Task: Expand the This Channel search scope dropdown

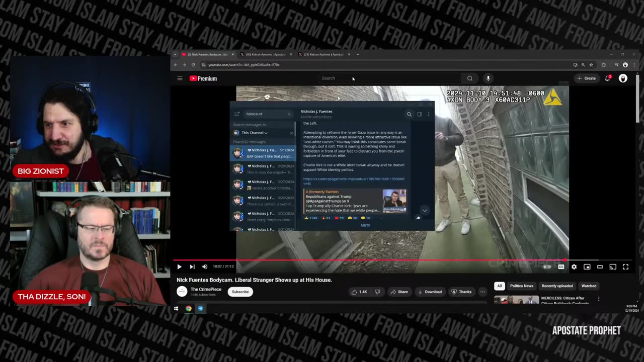Action: pos(254,133)
